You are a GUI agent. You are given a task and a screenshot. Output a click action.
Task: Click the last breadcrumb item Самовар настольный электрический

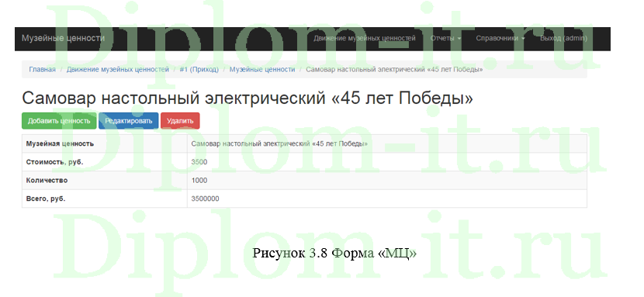[394, 70]
